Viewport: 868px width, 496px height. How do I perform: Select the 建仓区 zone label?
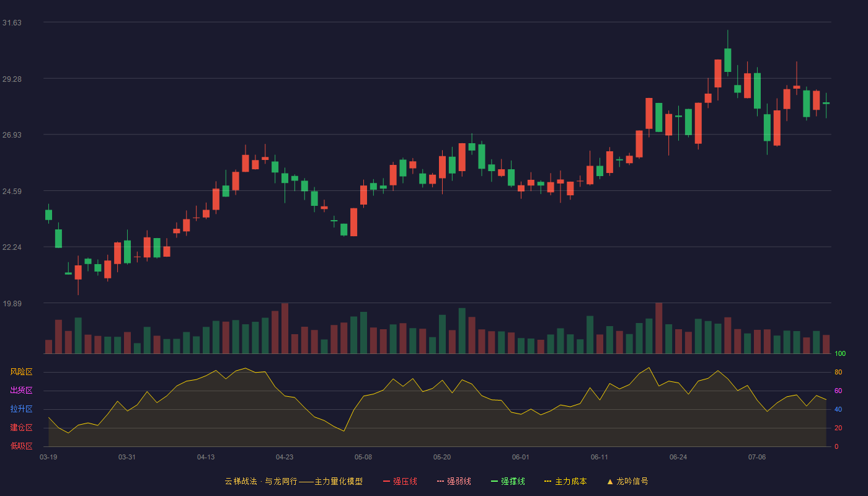point(21,428)
